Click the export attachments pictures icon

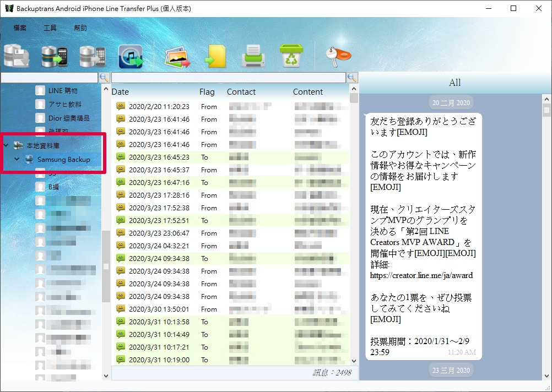tap(177, 57)
